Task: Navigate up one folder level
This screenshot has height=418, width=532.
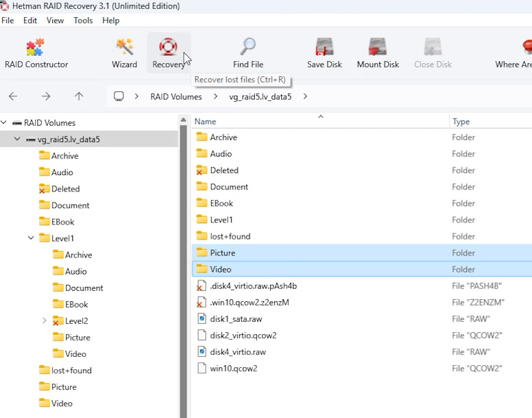Action: point(79,97)
